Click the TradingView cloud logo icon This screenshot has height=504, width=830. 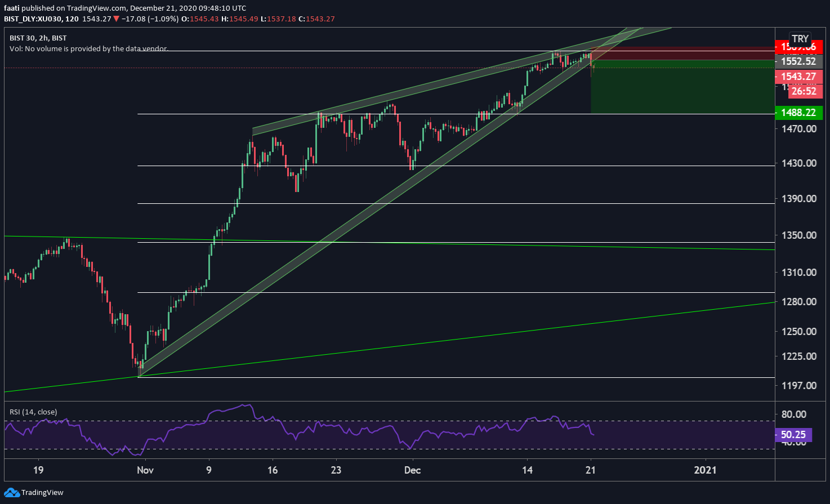coord(11,493)
